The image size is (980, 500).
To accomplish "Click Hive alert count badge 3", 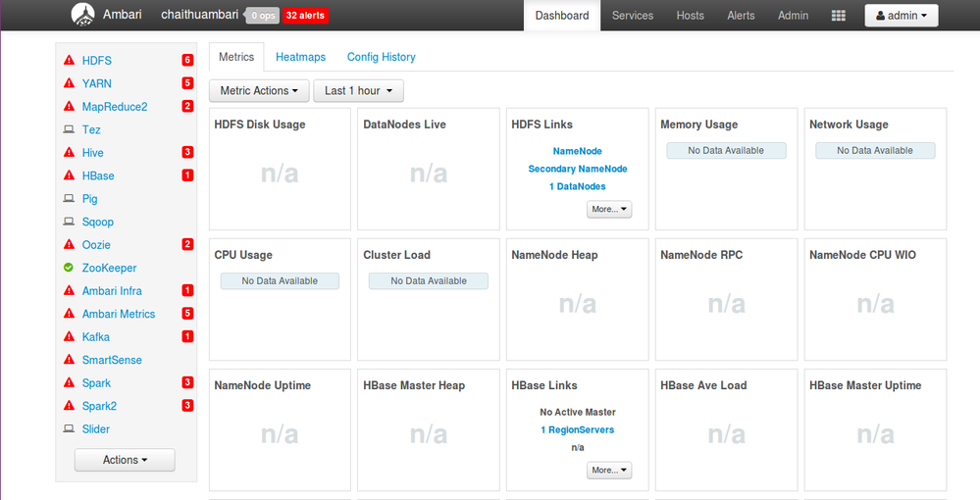I will coord(187,153).
